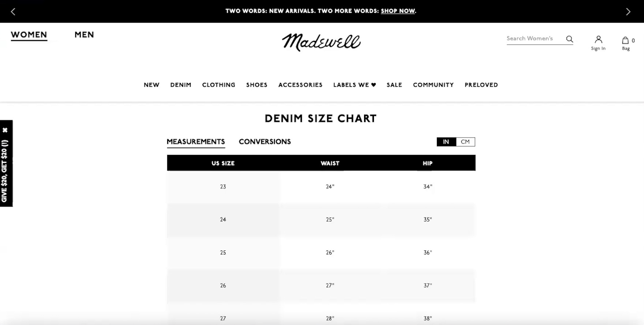Image resolution: width=644 pixels, height=325 pixels.
Task: Click the Madewell logo
Action: pos(321,42)
